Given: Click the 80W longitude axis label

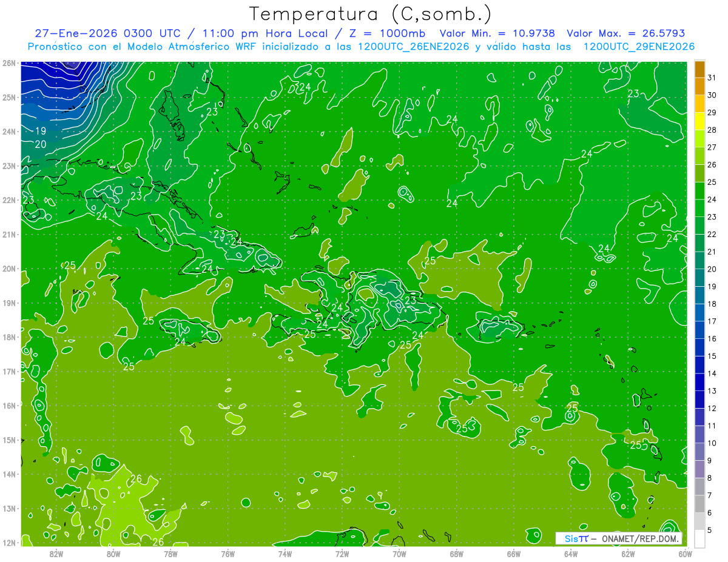Looking at the screenshot, I should pos(113,553).
